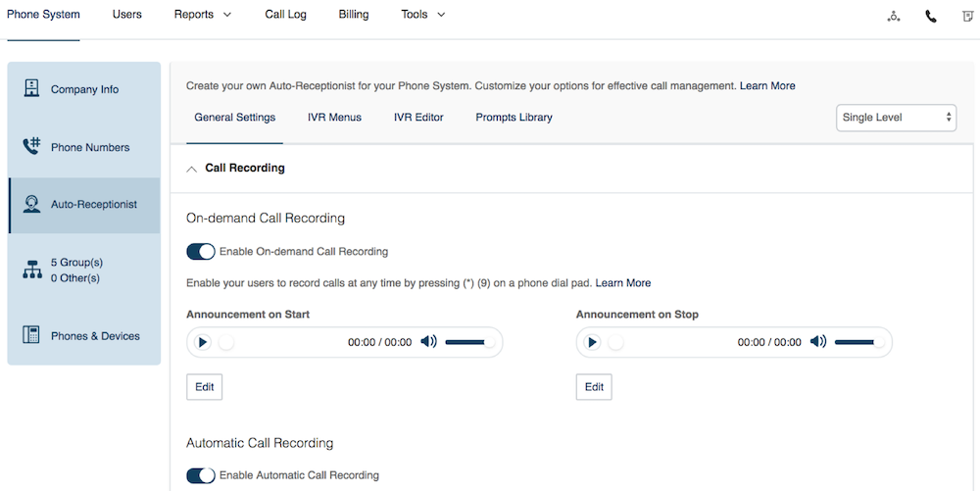Open the Users menu item
Screen dimensions: 980x491
(x=126, y=15)
